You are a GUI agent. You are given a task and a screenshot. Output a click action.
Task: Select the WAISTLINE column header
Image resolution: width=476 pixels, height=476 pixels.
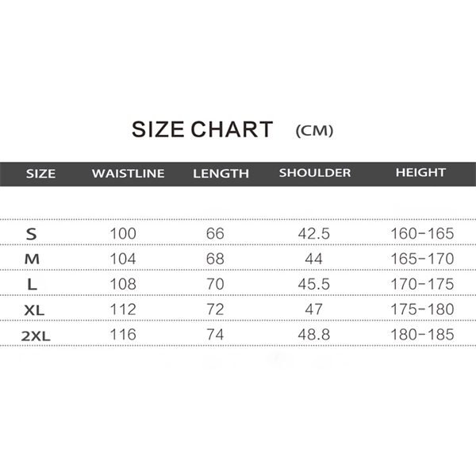coord(128,173)
